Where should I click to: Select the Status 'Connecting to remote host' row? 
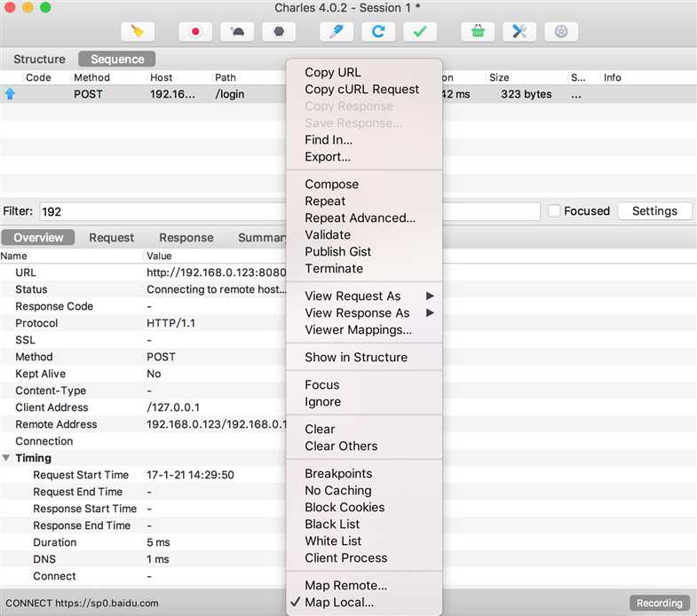pyautogui.click(x=143, y=289)
